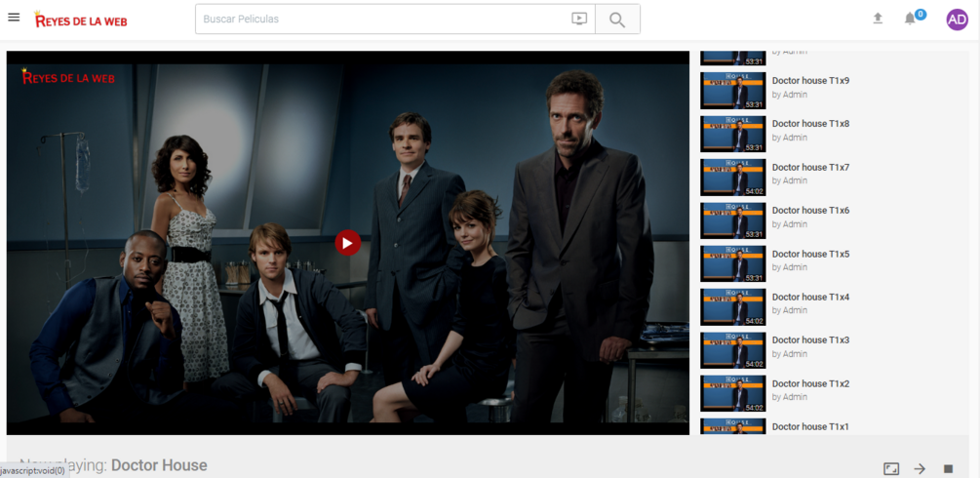Click the magnifier search button
The width and height of the screenshot is (980, 478).
tap(617, 20)
